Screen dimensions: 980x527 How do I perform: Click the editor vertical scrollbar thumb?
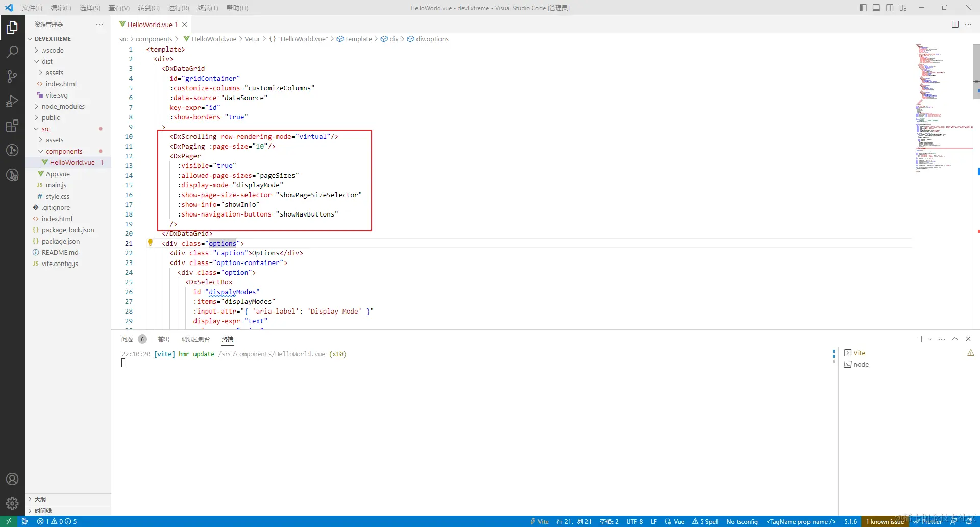[x=976, y=70]
